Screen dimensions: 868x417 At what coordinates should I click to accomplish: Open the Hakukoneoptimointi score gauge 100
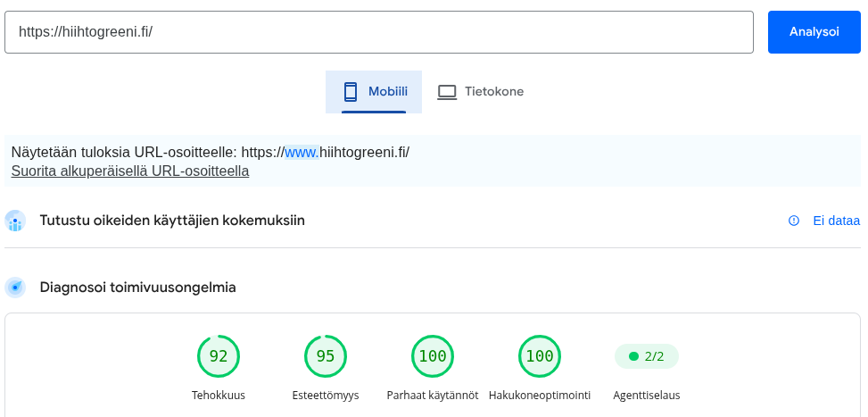tap(539, 356)
